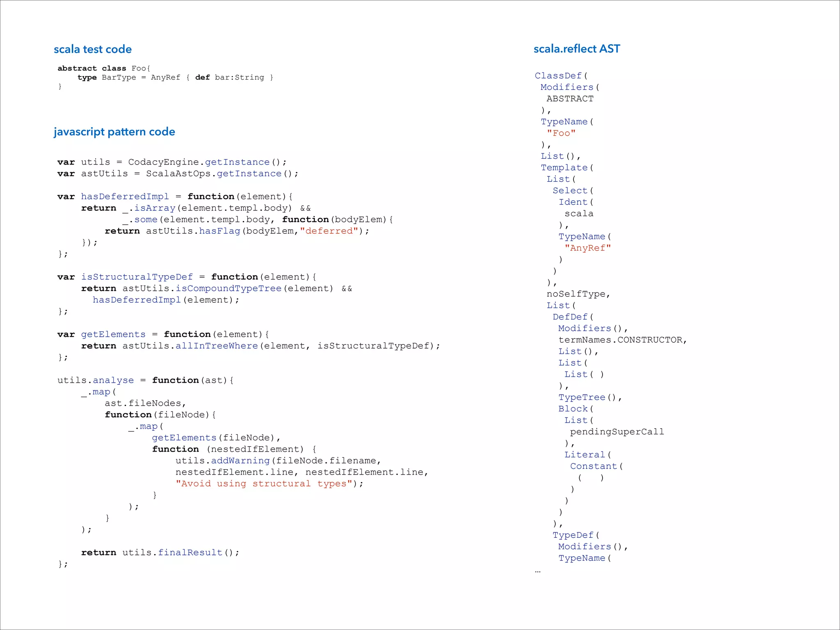Click 'pendingSuperCall' in the AST
The height and width of the screenshot is (630, 840).
(x=617, y=432)
